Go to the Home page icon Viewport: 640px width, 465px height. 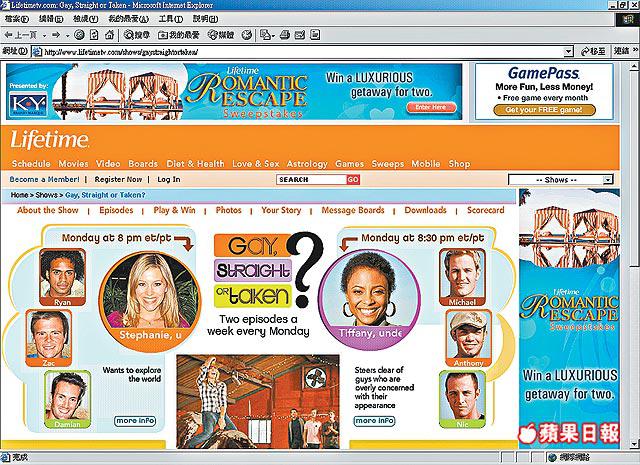click(109, 35)
